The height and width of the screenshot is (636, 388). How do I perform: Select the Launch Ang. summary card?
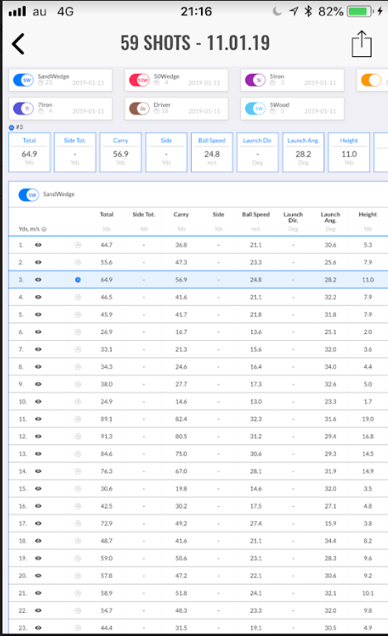pyautogui.click(x=303, y=152)
